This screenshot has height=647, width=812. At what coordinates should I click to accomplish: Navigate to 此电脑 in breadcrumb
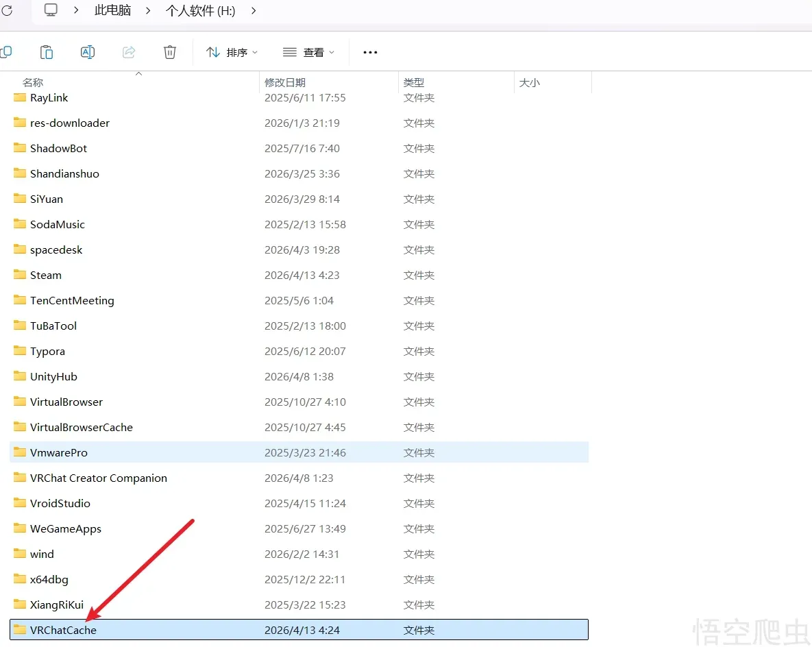click(112, 10)
